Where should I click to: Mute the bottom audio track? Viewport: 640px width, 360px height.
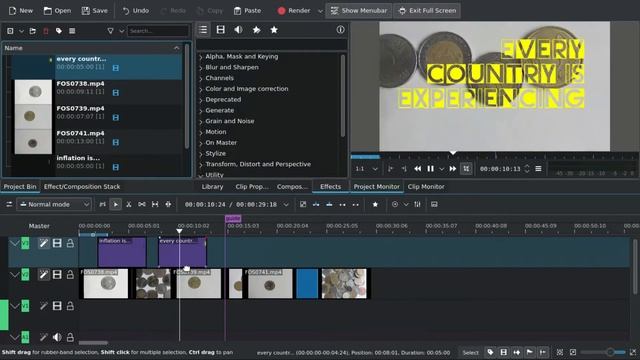[57, 337]
